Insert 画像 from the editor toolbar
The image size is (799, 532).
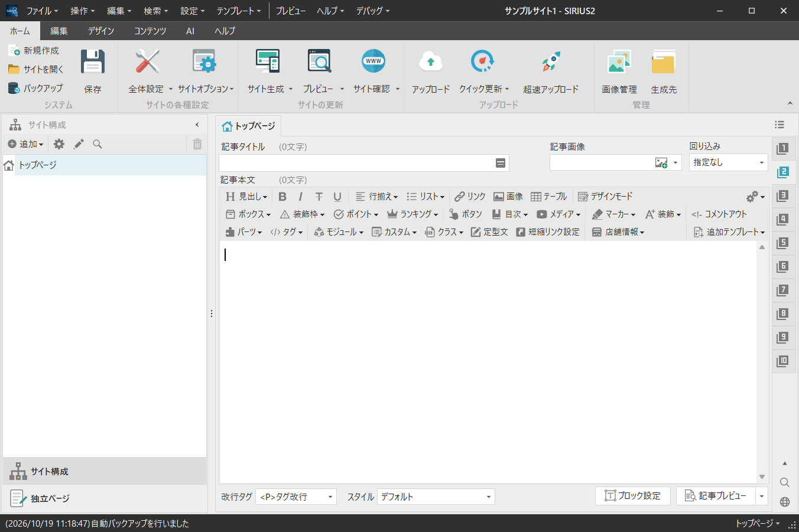(x=508, y=197)
